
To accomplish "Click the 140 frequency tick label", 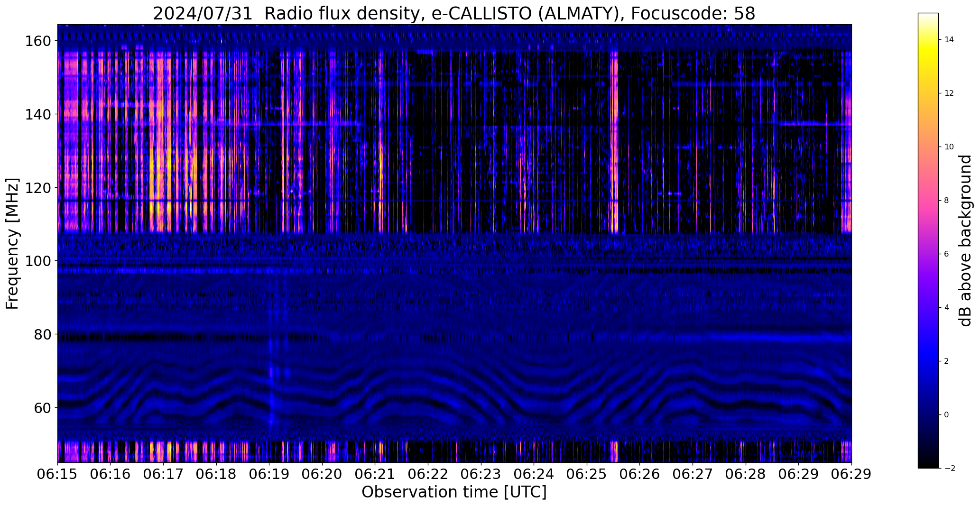I will (x=37, y=114).
